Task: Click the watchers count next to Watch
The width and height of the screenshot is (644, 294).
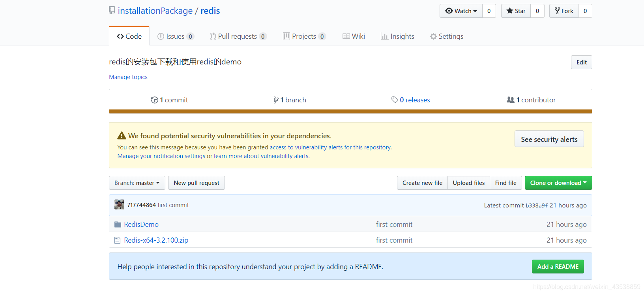Action: [x=489, y=11]
